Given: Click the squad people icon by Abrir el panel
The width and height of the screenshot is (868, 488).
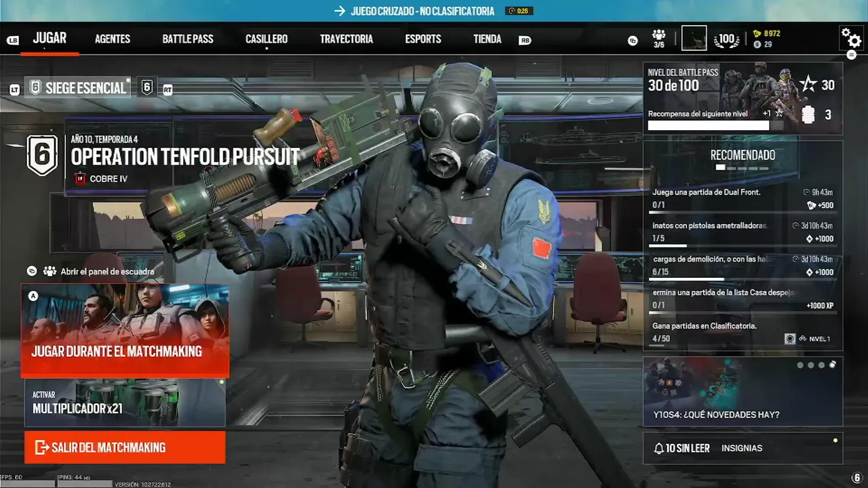Looking at the screenshot, I should pyautogui.click(x=50, y=271).
